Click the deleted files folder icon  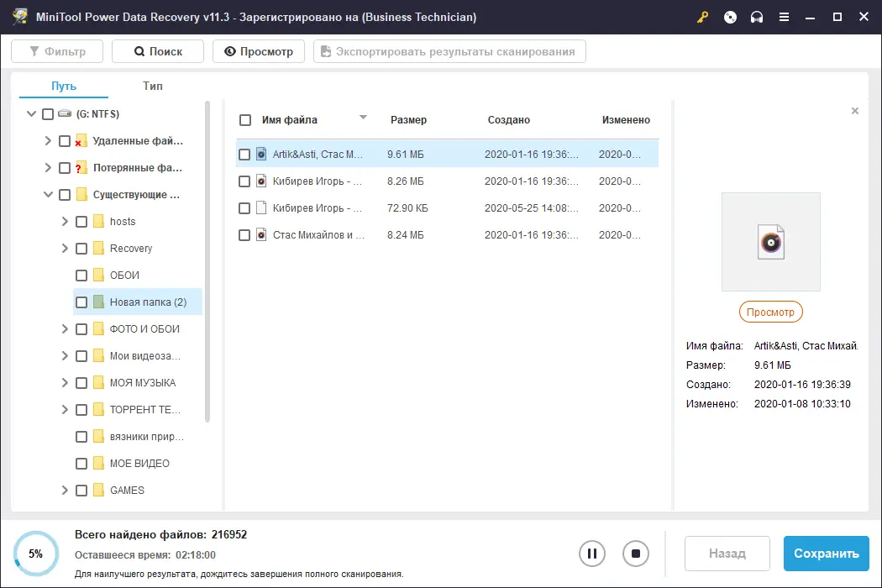(81, 140)
